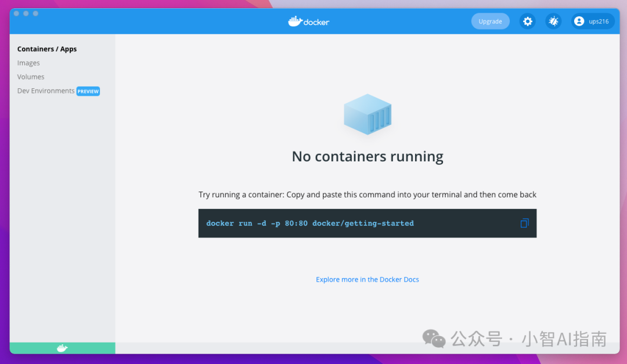627x364 pixels.
Task: Minimize the Docker Desktop window
Action: (x=26, y=13)
